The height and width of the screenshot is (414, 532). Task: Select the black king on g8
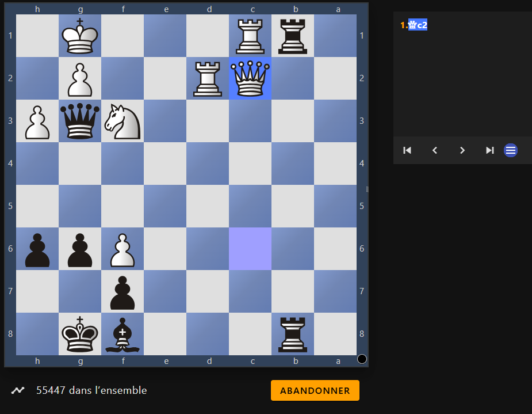80,334
